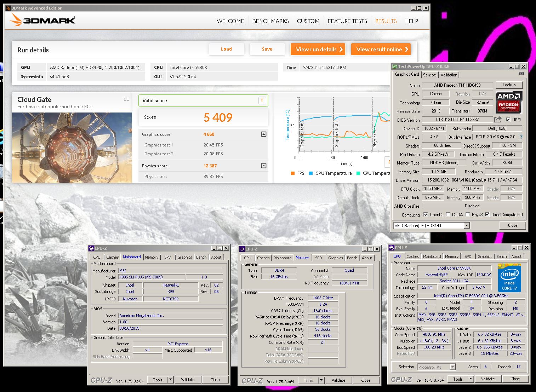Click the blue GPU Temperature legend swatch
The height and width of the screenshot is (392, 536).
(x=311, y=173)
